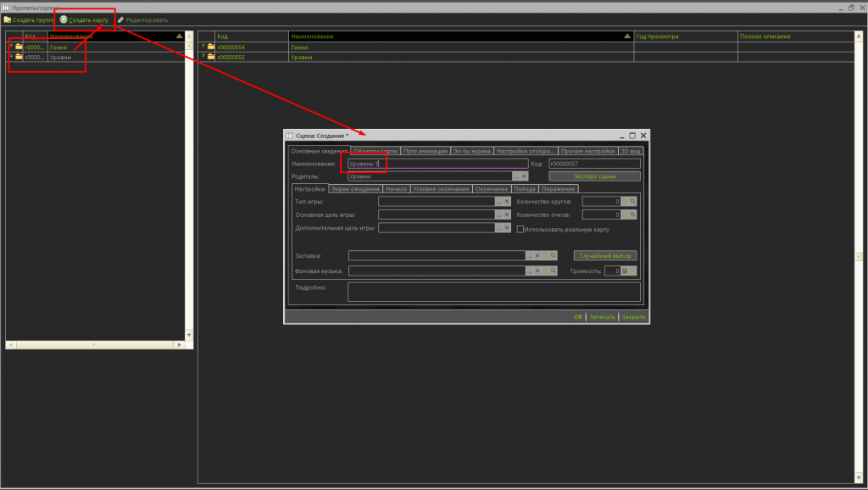
Task: Confirm the dialog with OK
Action: (x=578, y=317)
